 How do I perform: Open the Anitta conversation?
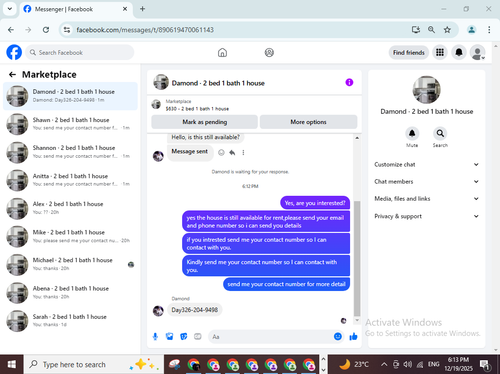70,180
